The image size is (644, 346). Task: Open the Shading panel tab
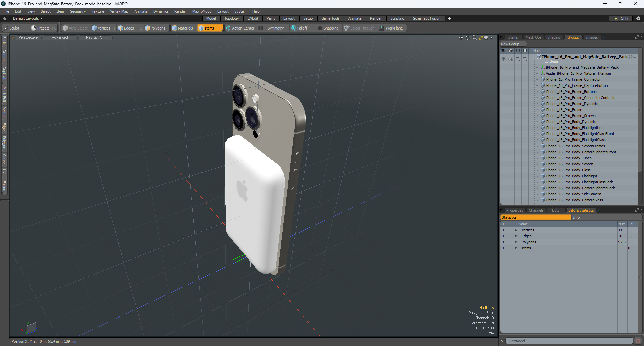tap(554, 37)
